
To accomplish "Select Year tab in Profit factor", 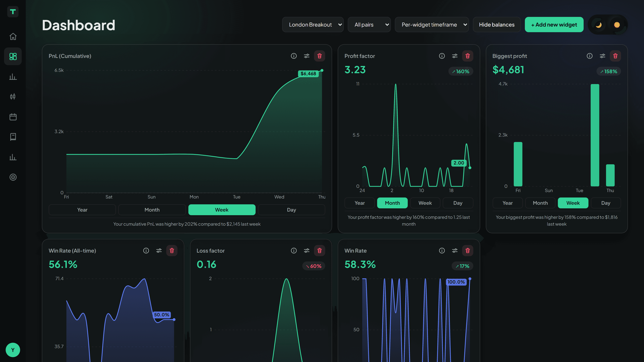I will click(x=359, y=203).
